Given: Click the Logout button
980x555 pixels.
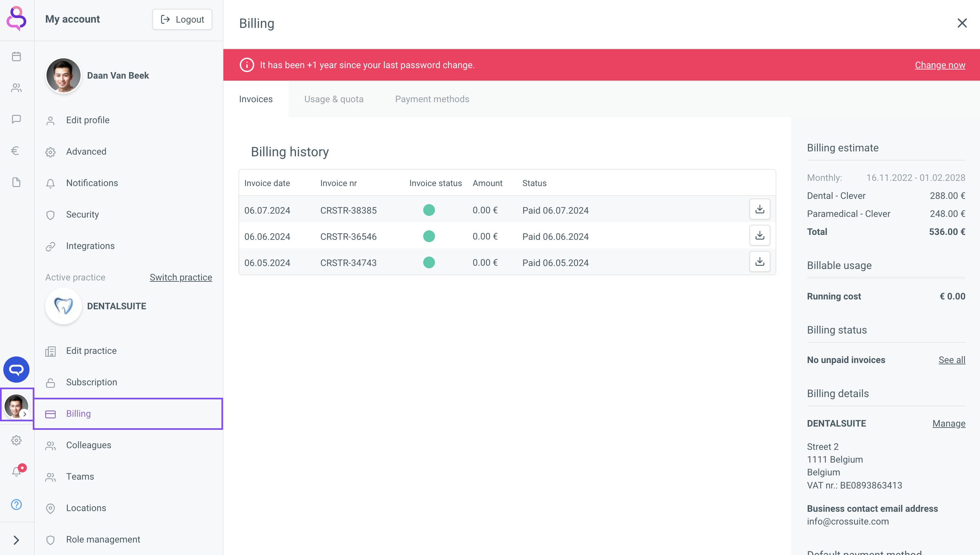Looking at the screenshot, I should 182,19.
